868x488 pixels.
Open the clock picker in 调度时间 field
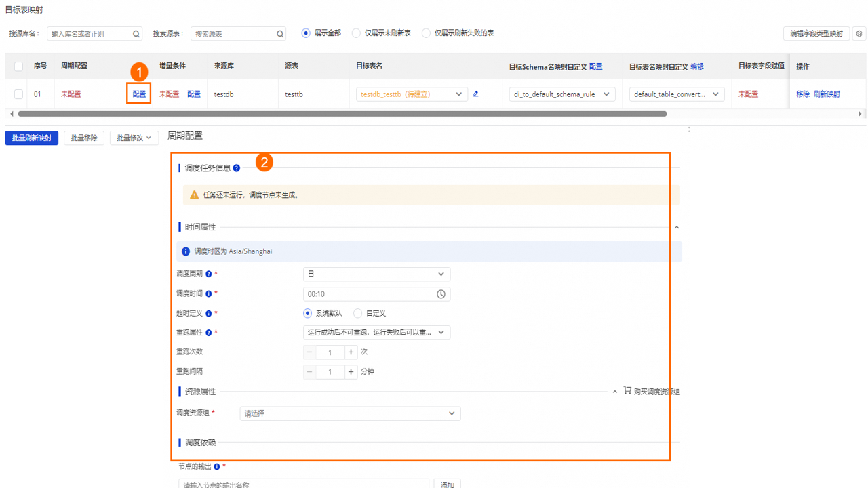tap(441, 294)
